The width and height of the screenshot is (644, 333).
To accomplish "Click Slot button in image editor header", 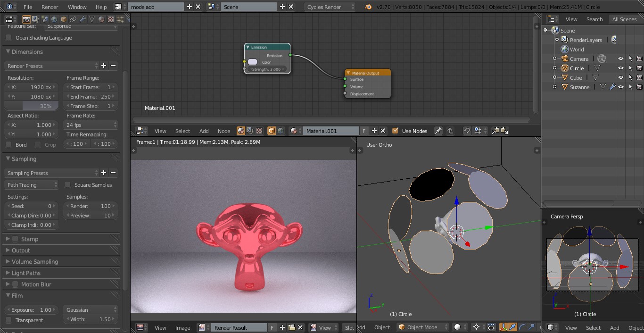I will click(349, 327).
